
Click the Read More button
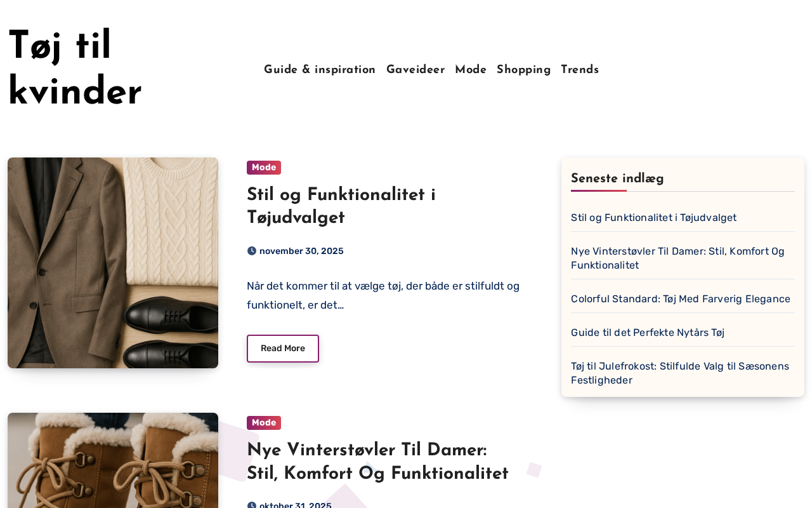(x=283, y=349)
